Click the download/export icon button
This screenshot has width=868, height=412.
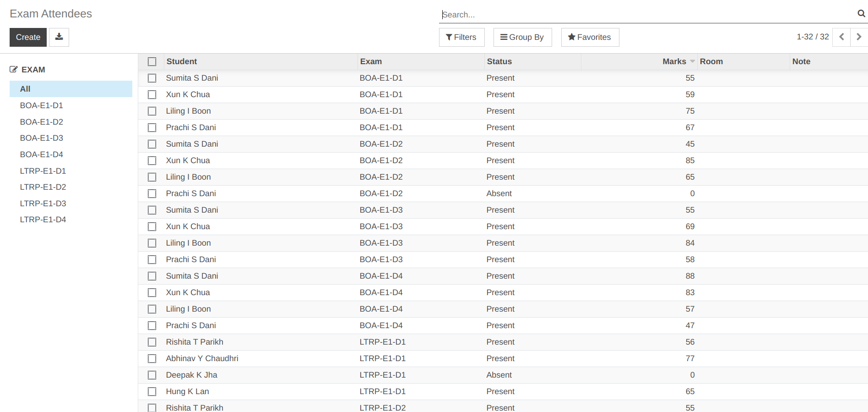point(59,37)
